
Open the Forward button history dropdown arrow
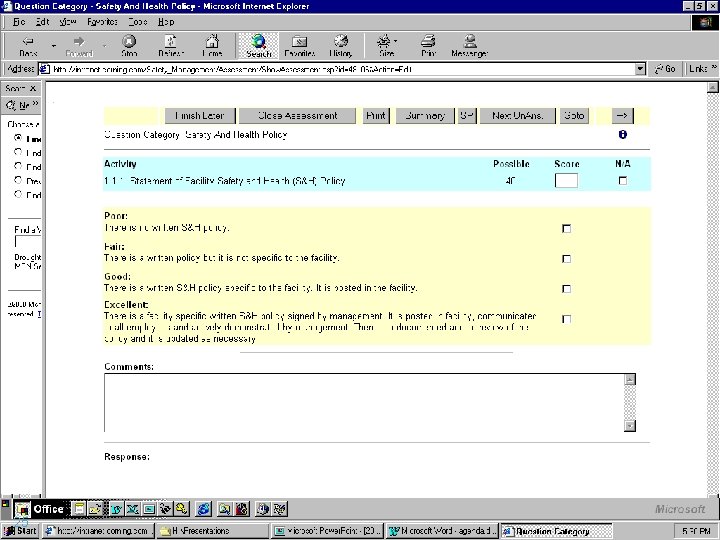click(104, 45)
